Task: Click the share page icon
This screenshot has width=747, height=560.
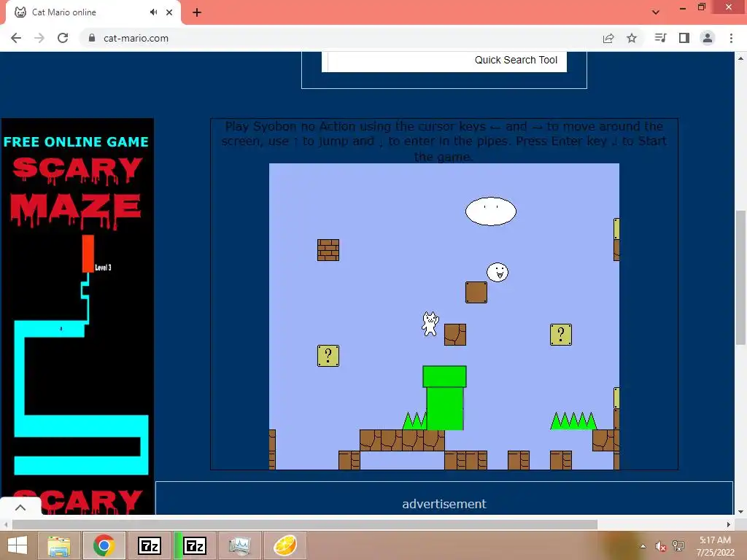Action: (608, 38)
